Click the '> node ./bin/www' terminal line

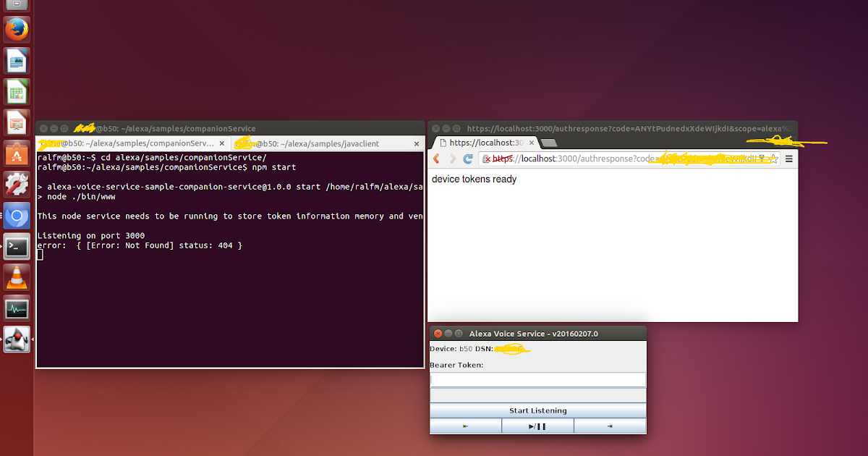[x=76, y=197]
